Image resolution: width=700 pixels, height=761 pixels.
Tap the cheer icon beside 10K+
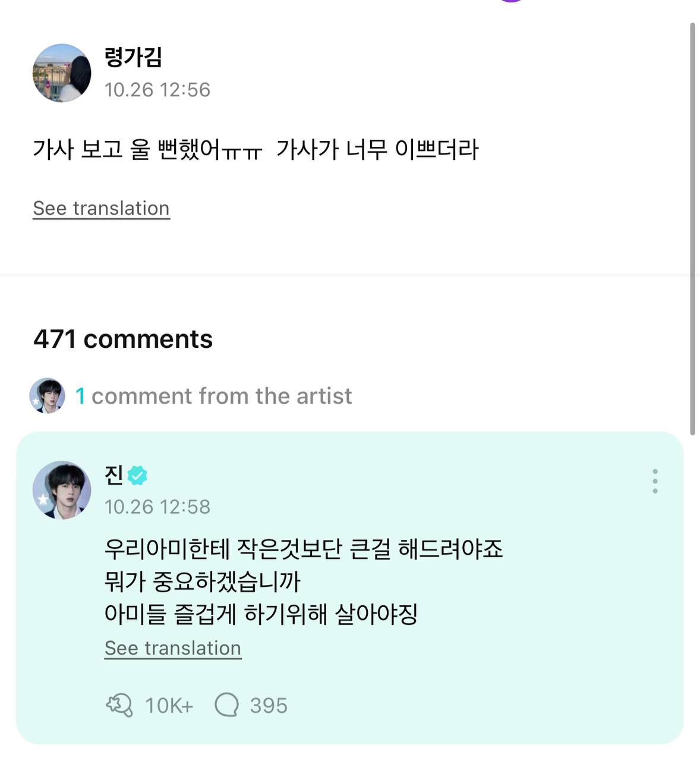(119, 706)
